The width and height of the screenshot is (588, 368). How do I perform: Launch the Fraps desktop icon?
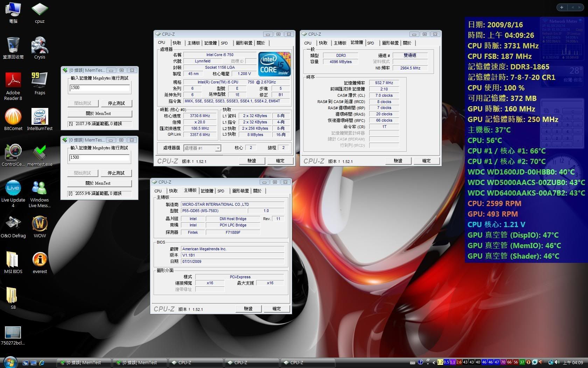40,84
